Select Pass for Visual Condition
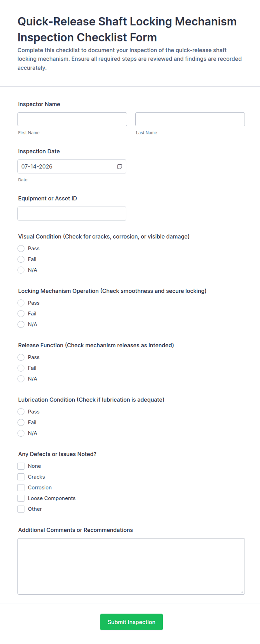The width and height of the screenshot is (260, 644). coord(21,249)
